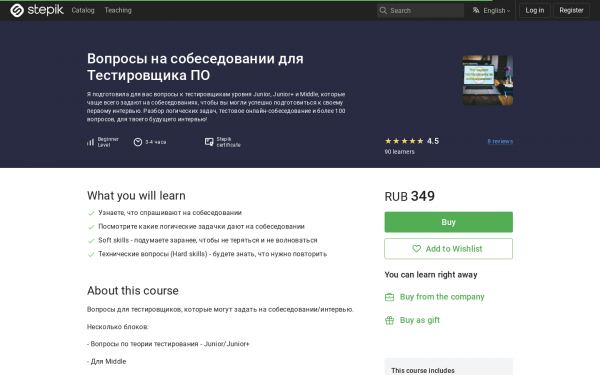
Task: Open the Teaching menu
Action: (118, 10)
